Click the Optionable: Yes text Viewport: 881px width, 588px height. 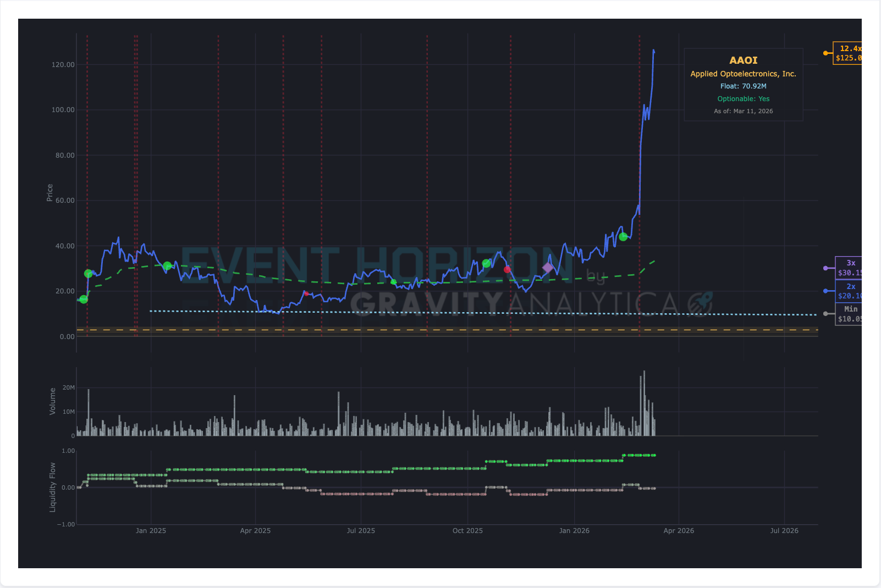(x=744, y=99)
